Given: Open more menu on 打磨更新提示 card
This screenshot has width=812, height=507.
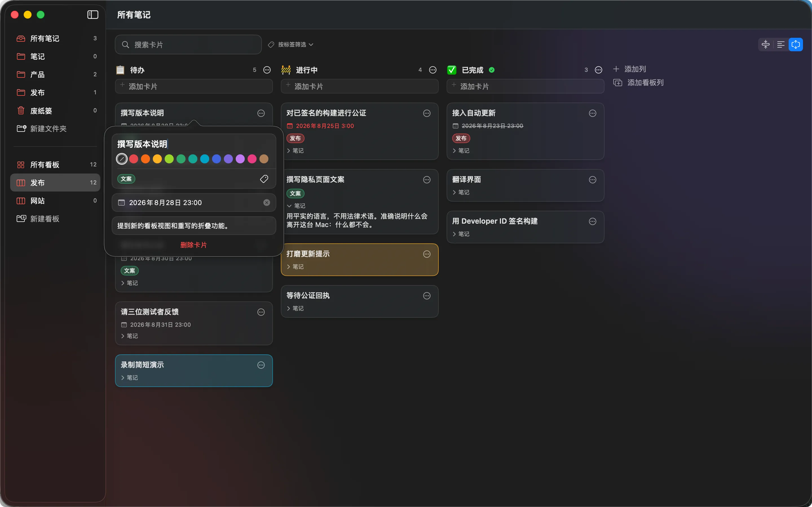Looking at the screenshot, I should (x=427, y=254).
